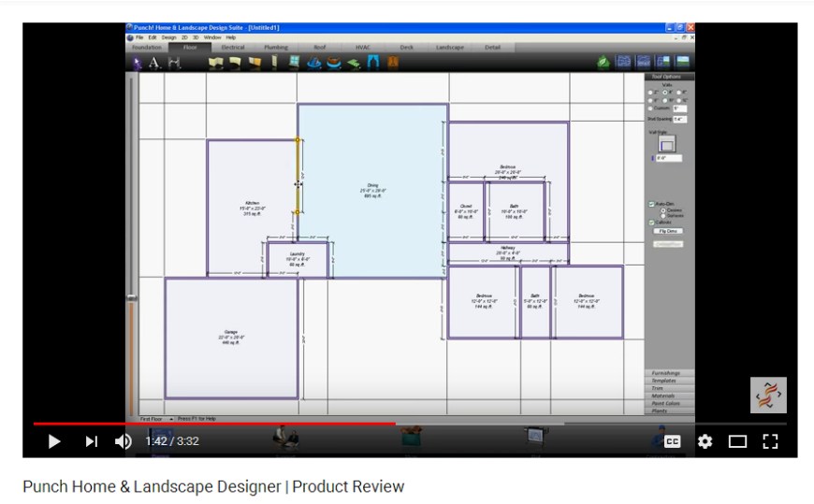Click the blue cone-shaped floor tool icon
This screenshot has width=814, height=504.
coord(313,64)
